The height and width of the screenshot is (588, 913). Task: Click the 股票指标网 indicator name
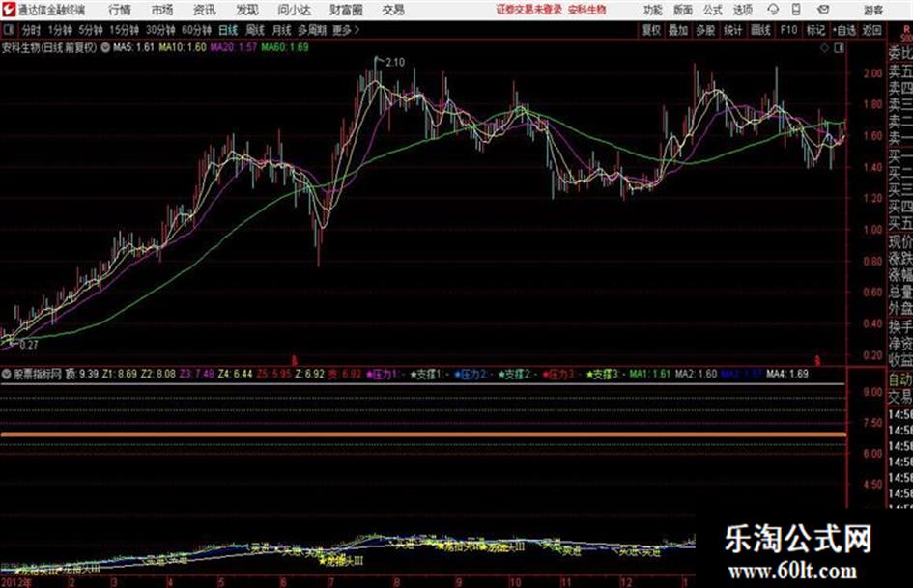pos(38,375)
